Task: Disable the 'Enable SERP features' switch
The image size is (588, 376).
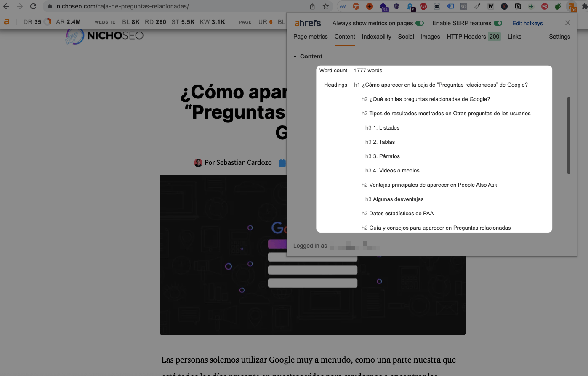Action: (x=498, y=23)
